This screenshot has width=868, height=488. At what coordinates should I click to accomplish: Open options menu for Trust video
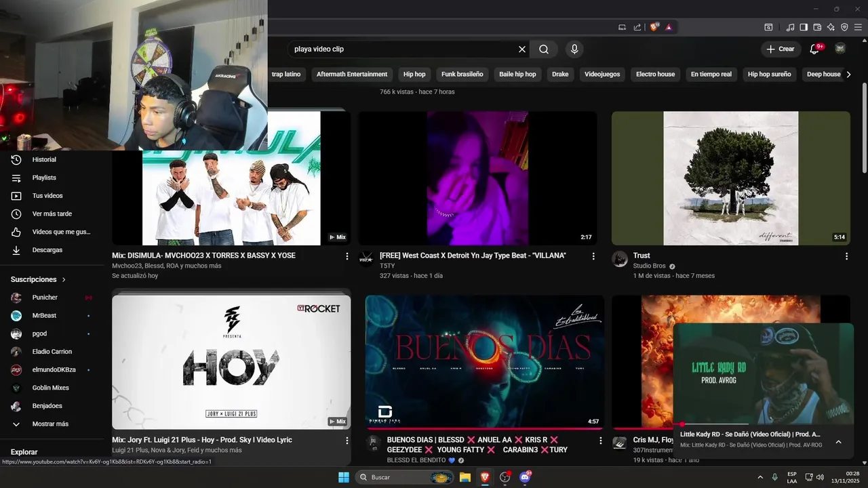pyautogui.click(x=846, y=256)
